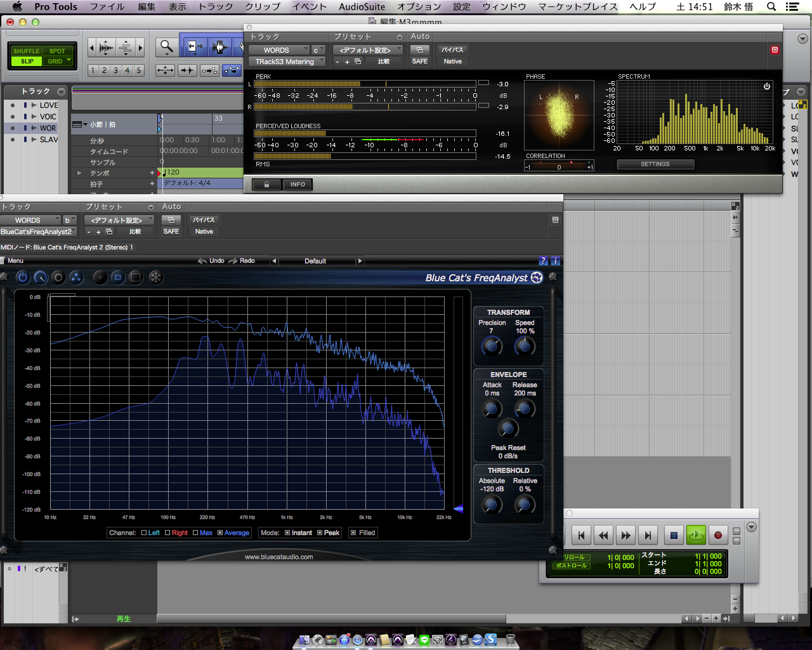812x650 pixels.
Task: Click Go to End in Transport
Action: 648,536
